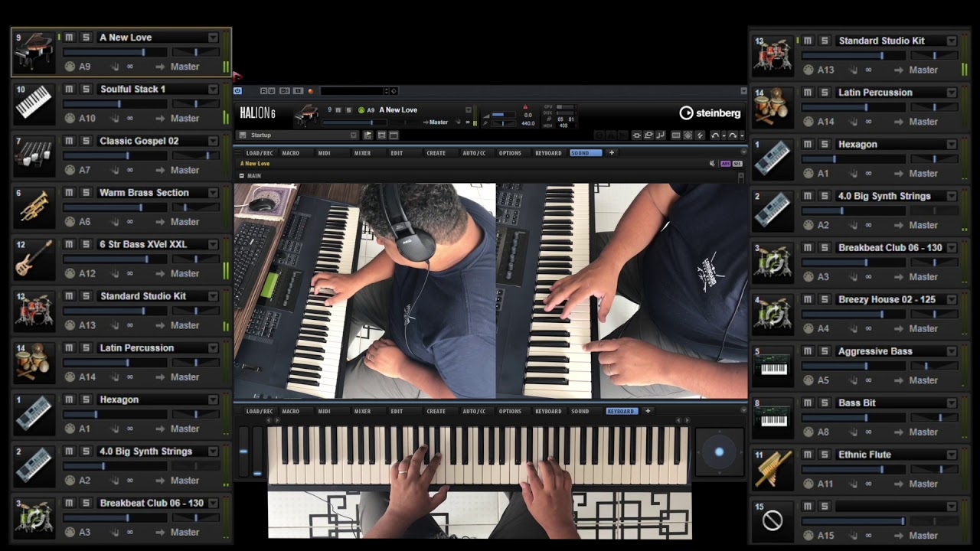Click the HALion header piano thumbnail
980x551 pixels.
[x=307, y=115]
